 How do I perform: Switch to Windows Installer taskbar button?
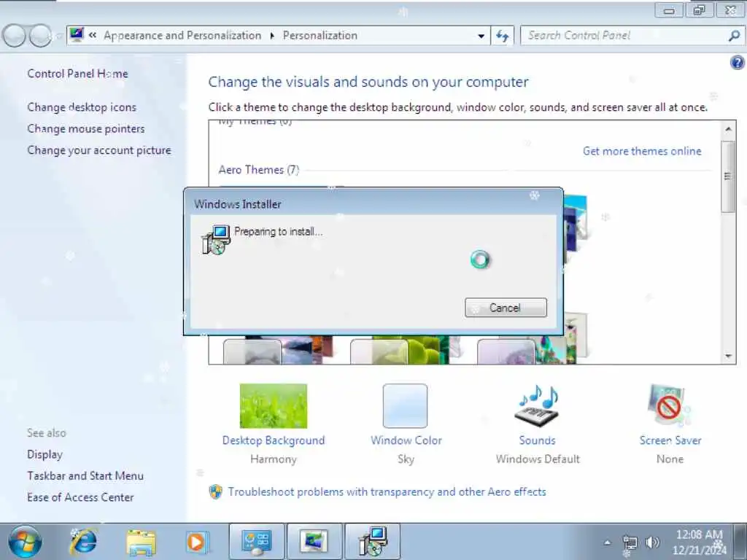pyautogui.click(x=373, y=542)
